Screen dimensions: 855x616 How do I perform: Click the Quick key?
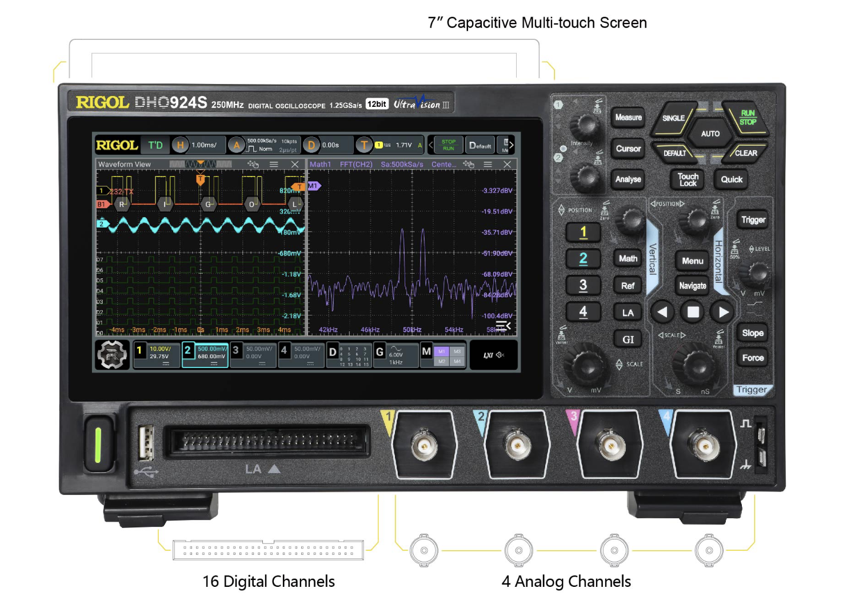[732, 179]
